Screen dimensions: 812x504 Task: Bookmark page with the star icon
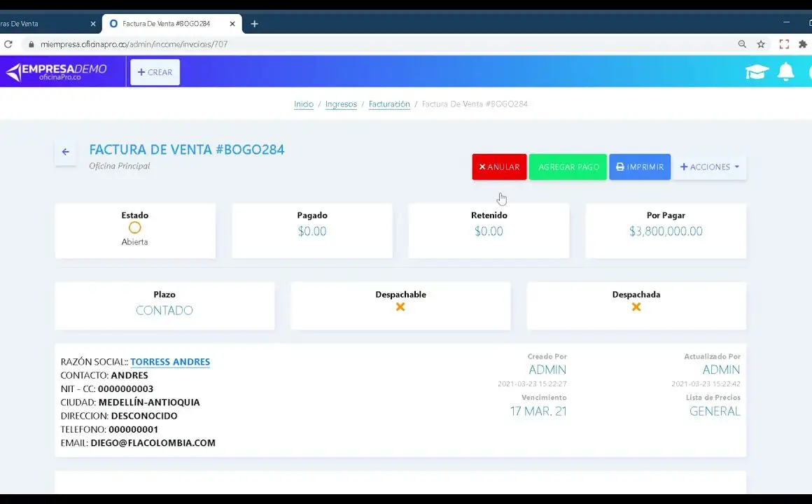pos(761,44)
